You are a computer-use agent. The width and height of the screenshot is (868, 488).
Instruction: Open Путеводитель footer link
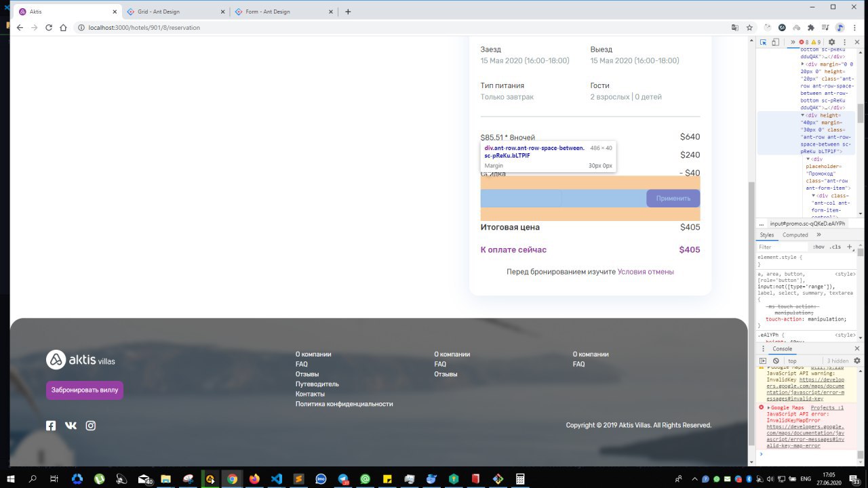(317, 384)
